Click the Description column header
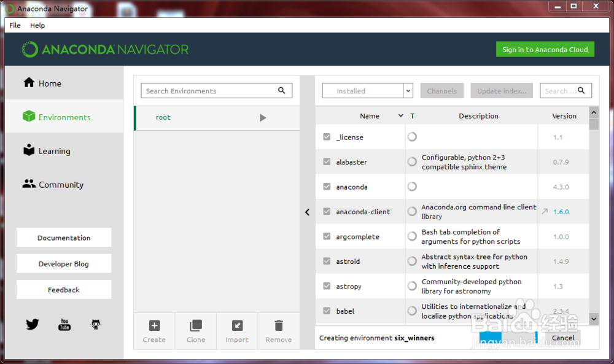This screenshot has height=364, width=614. (x=478, y=116)
